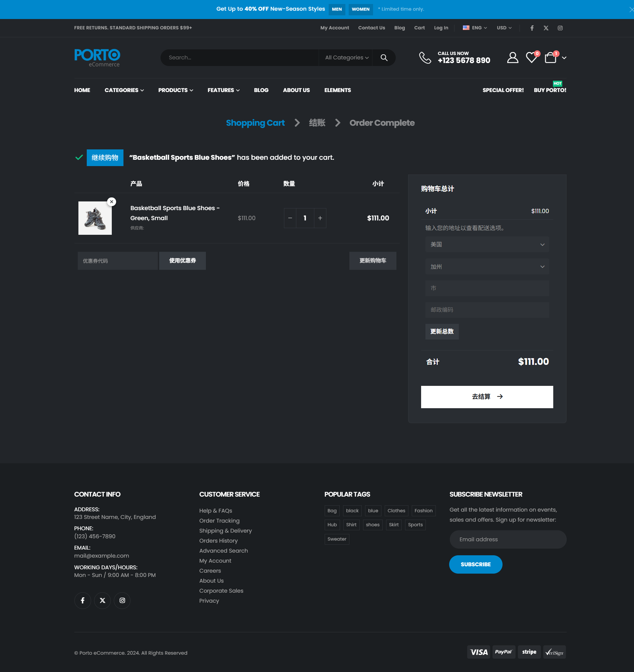Expand the All Categories search dropdown
The image size is (634, 672).
click(346, 57)
